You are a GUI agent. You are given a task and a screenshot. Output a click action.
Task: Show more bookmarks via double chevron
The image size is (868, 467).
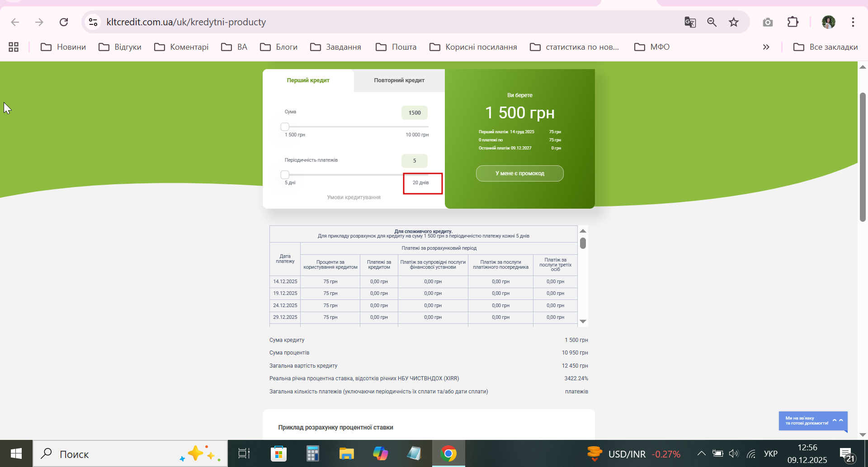766,47
